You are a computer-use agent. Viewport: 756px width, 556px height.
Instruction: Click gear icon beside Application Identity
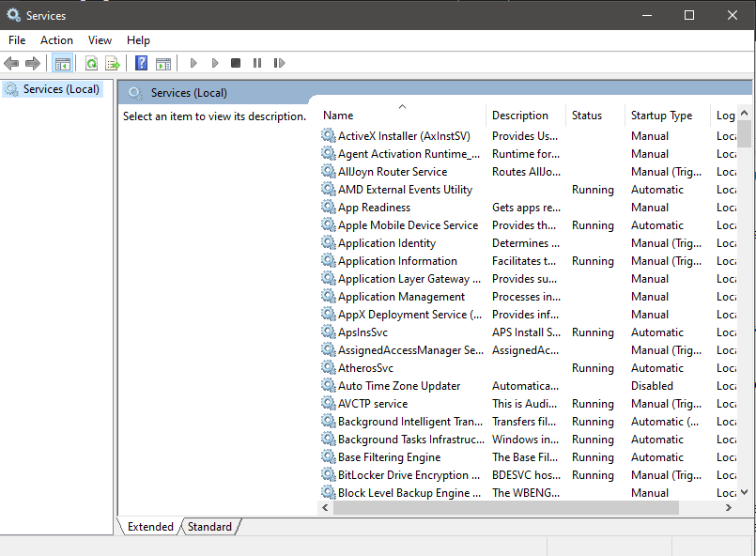tap(329, 242)
